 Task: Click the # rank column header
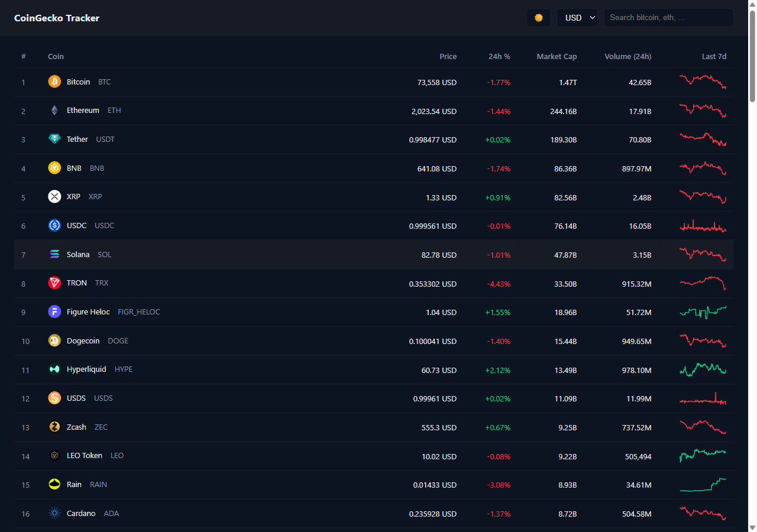24,56
